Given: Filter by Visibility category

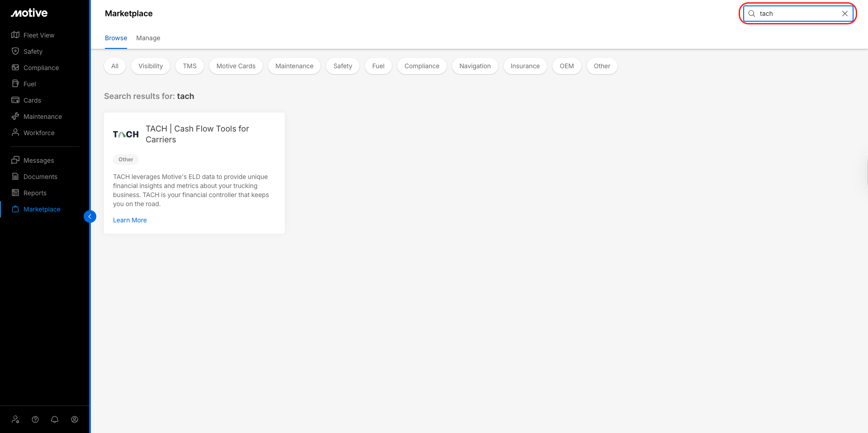Looking at the screenshot, I should [x=151, y=66].
